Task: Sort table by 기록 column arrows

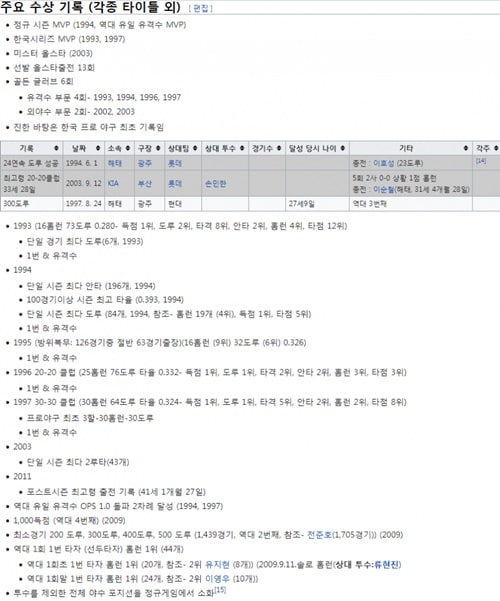Action: coord(56,148)
